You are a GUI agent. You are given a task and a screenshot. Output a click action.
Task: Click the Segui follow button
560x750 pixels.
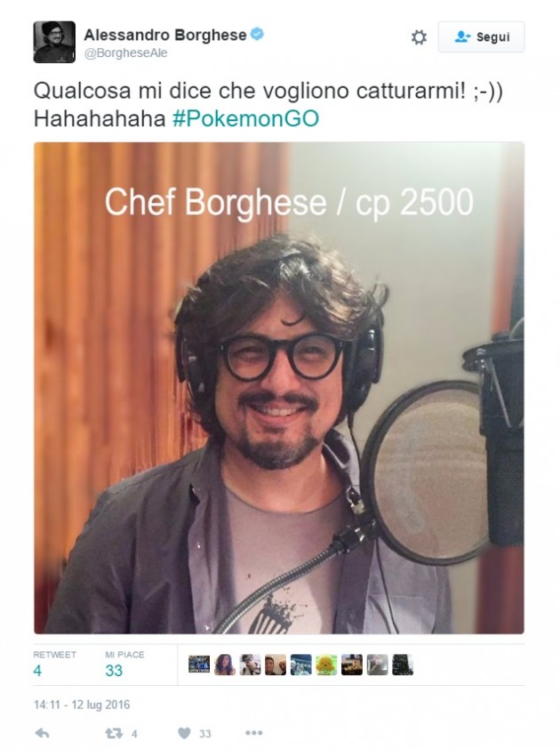[x=481, y=36]
